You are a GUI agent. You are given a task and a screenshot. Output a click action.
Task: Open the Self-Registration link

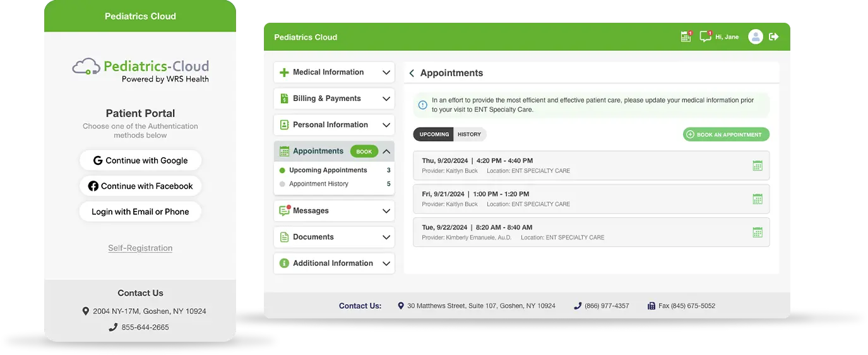(140, 248)
